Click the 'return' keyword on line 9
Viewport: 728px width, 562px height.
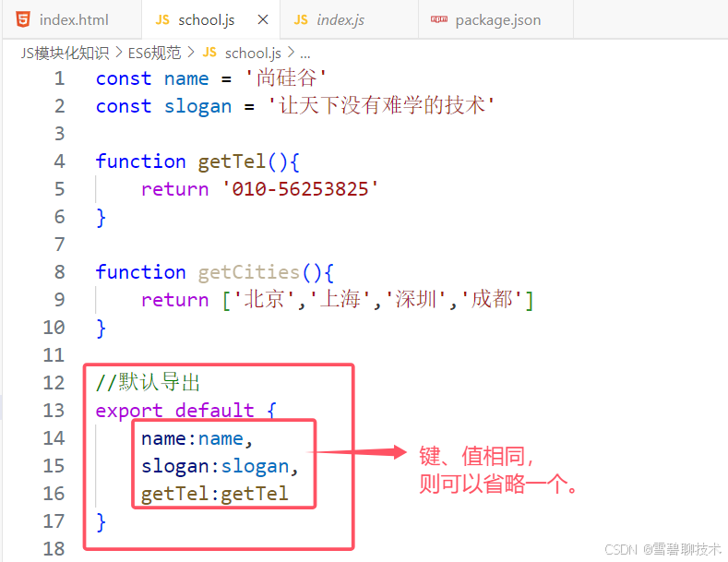tap(175, 300)
